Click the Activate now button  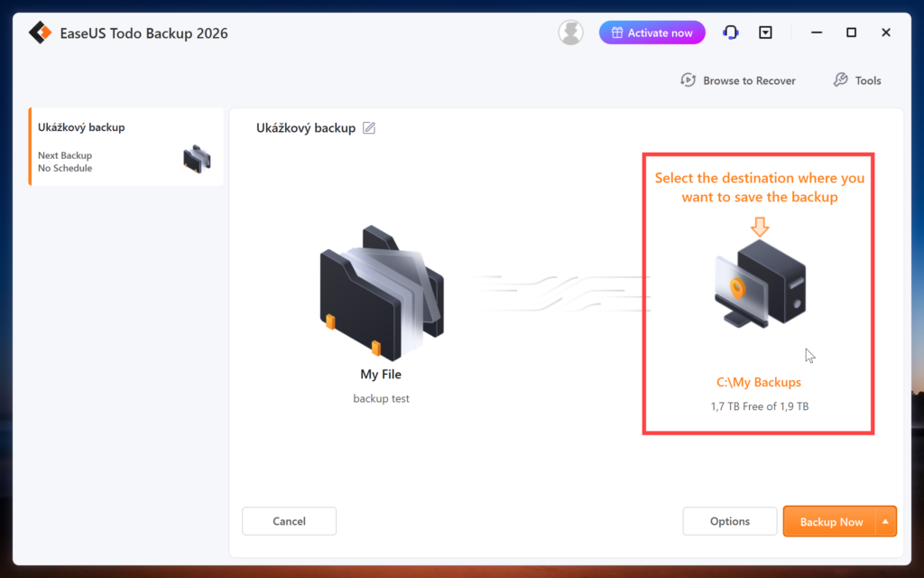click(x=651, y=33)
